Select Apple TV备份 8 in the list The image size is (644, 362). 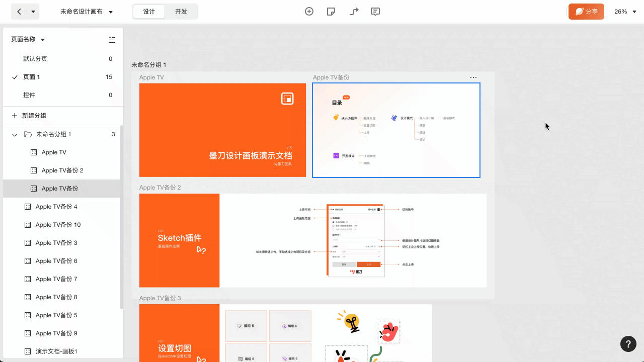[61, 297]
